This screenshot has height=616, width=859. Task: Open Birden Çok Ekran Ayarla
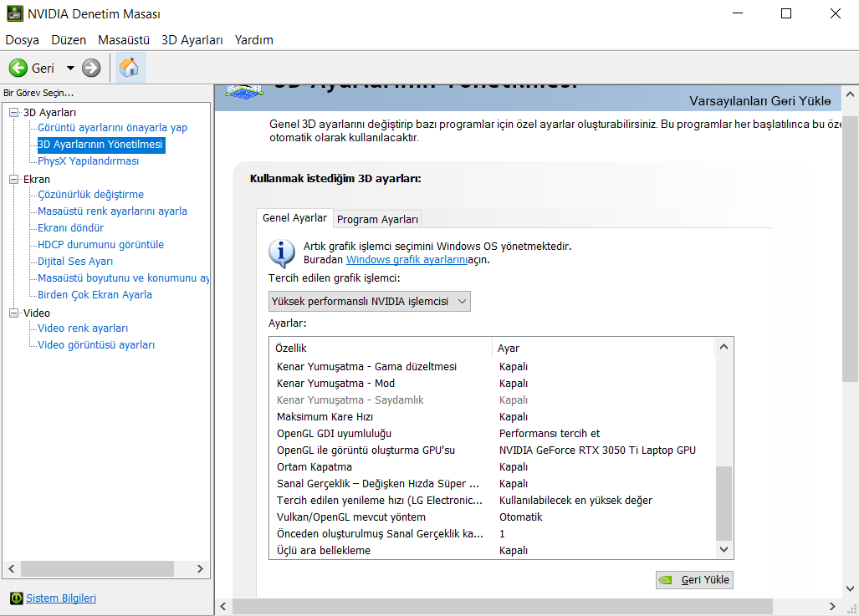(95, 294)
